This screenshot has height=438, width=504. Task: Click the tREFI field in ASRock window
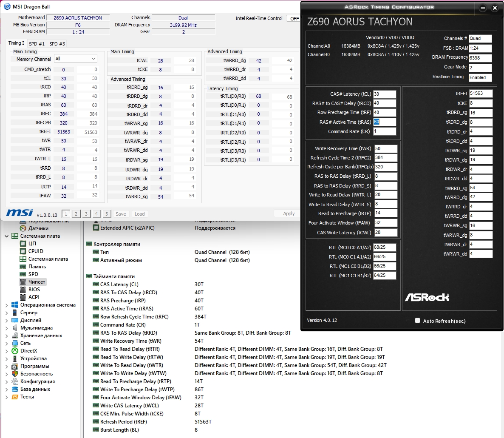coord(481,94)
